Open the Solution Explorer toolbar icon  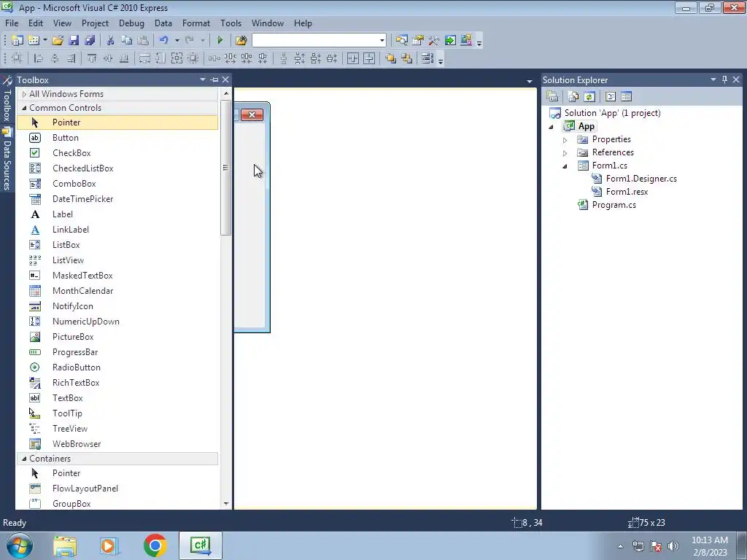pos(402,41)
